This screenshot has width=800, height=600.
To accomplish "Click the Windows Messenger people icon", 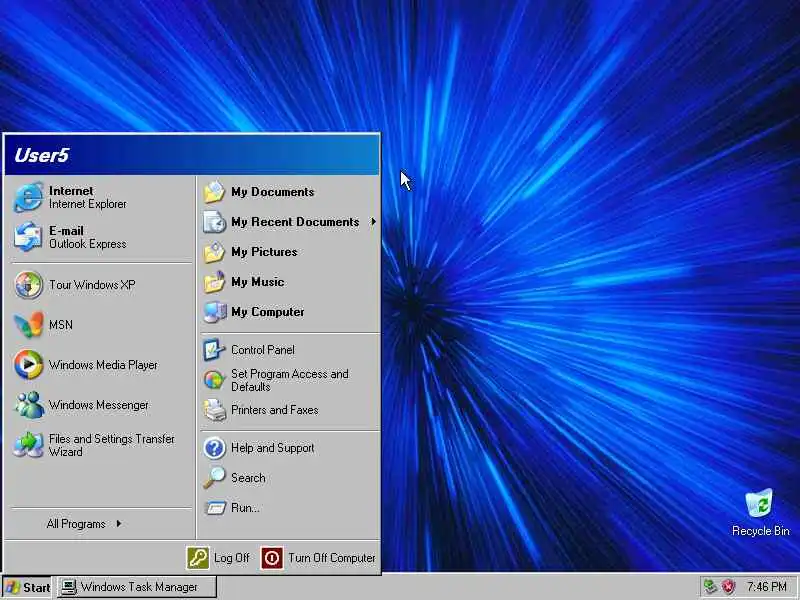I will point(28,405).
